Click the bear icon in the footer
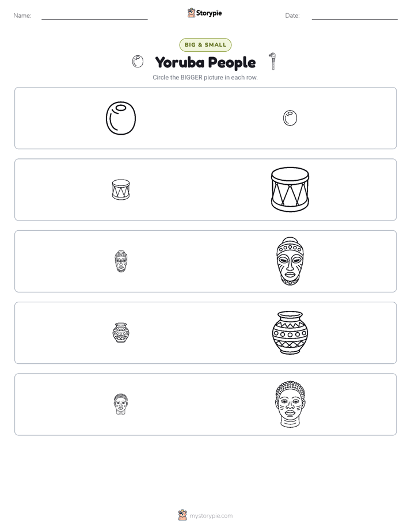This screenshot has height=532, width=411. [x=182, y=515]
